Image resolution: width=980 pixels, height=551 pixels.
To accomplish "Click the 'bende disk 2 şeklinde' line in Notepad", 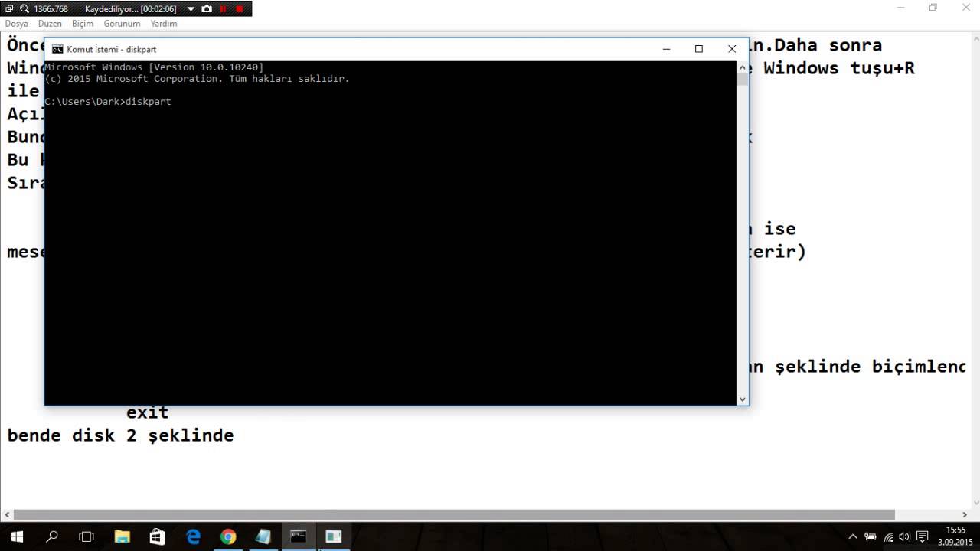I will [x=120, y=435].
